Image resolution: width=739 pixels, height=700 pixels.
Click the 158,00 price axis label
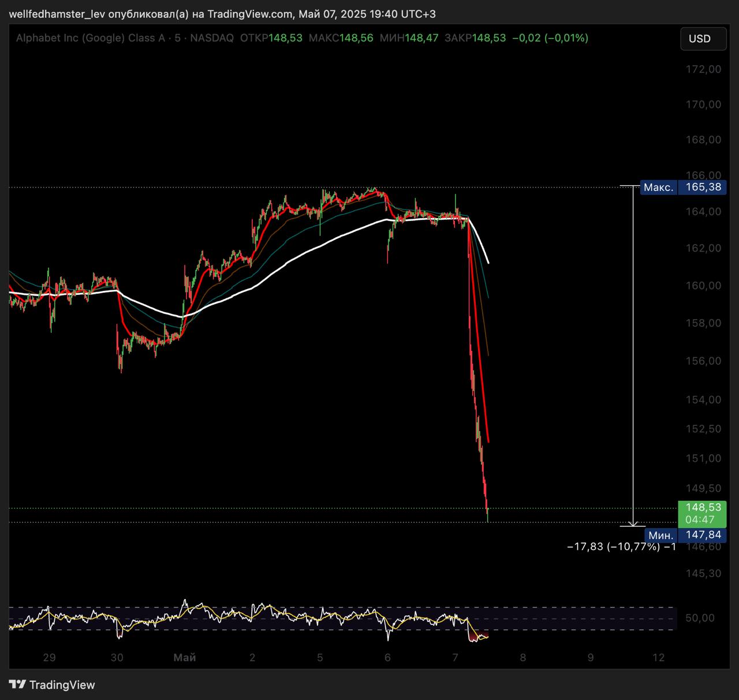(703, 323)
